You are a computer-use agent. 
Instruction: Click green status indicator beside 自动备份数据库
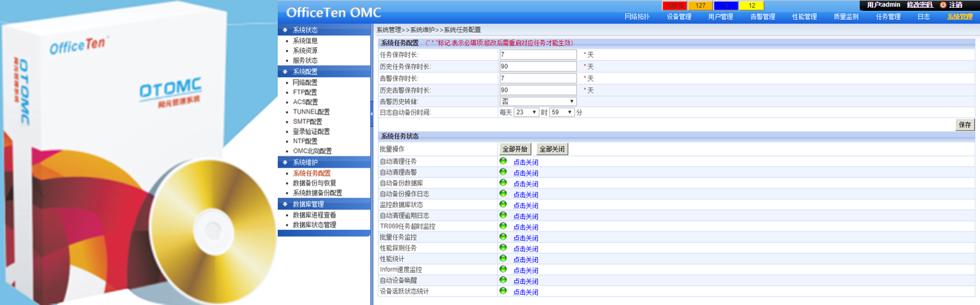click(503, 183)
